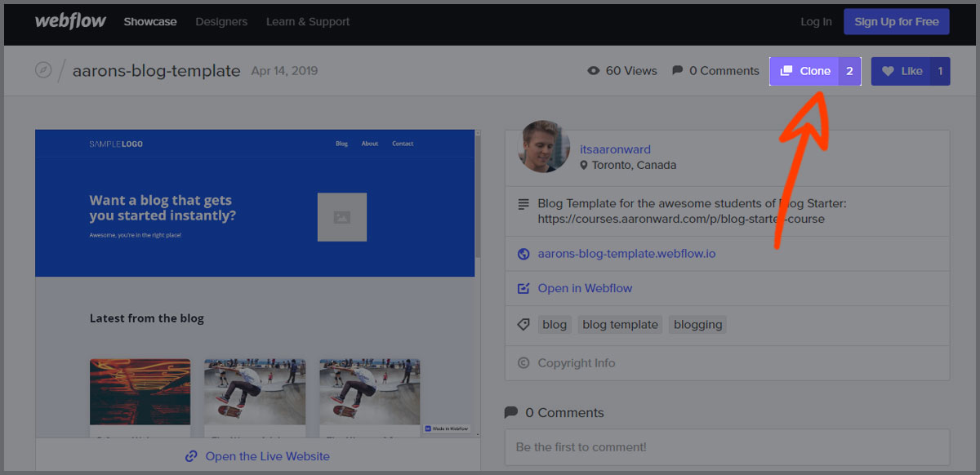Image resolution: width=980 pixels, height=475 pixels.
Task: Click the tag icon
Action: [523, 324]
